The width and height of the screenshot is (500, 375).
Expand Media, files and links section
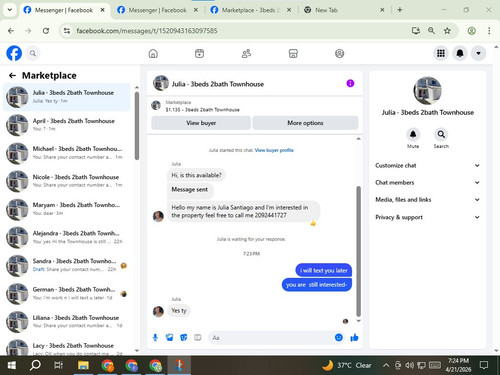pyautogui.click(x=427, y=200)
